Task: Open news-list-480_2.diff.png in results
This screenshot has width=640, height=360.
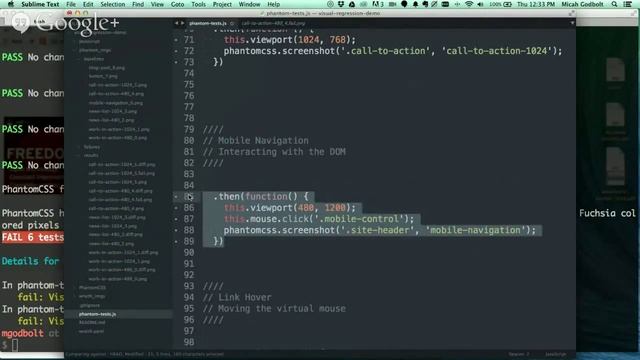Action: tap(116, 235)
